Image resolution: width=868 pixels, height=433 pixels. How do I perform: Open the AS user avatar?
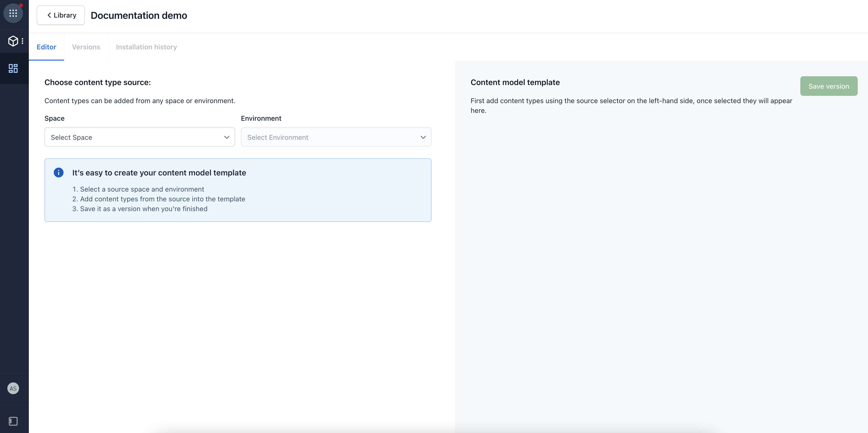coord(13,388)
